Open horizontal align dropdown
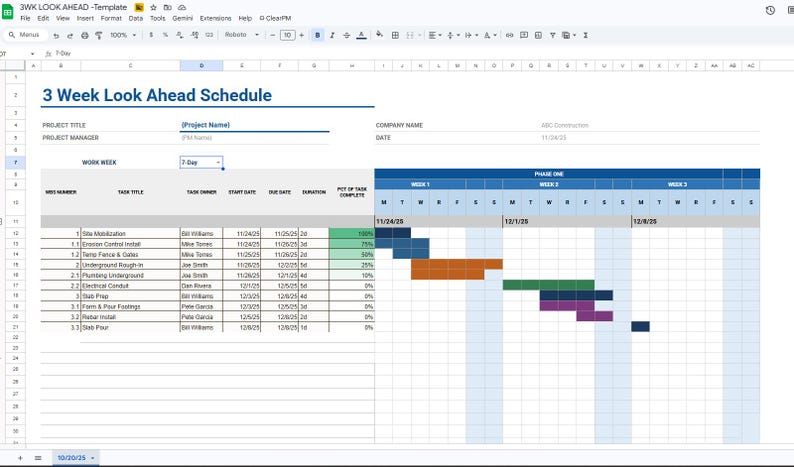This screenshot has height=467, width=794. 435,35
